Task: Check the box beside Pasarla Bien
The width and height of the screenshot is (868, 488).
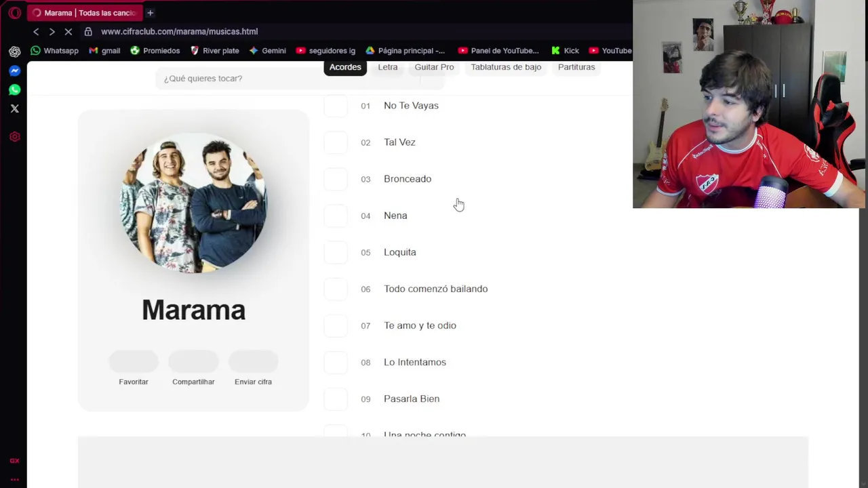Action: pyautogui.click(x=336, y=399)
